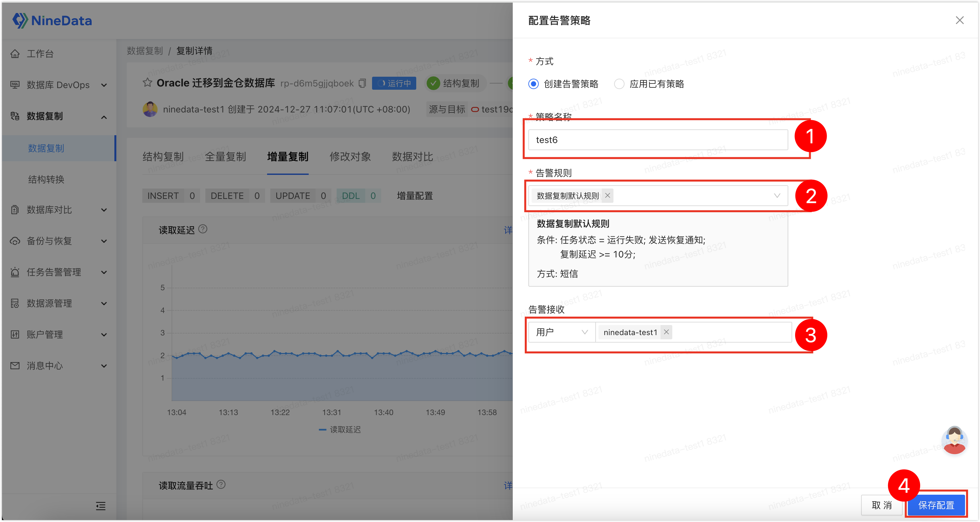
Task: Click the 数据源管理 icon
Action: (15, 303)
